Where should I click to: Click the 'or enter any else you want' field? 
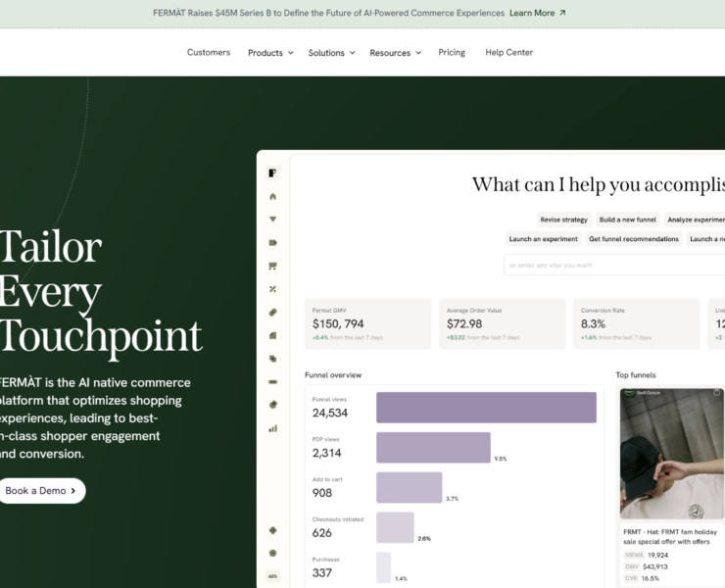pos(614,265)
